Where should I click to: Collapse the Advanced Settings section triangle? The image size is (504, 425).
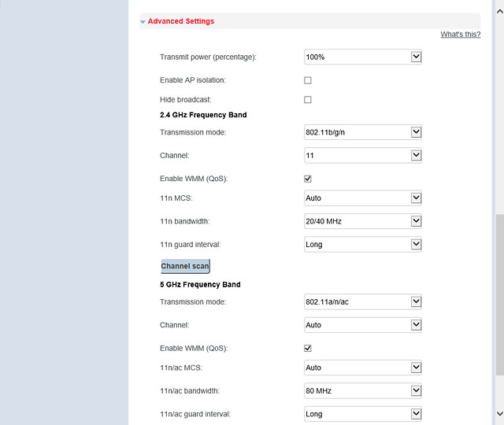coord(143,22)
